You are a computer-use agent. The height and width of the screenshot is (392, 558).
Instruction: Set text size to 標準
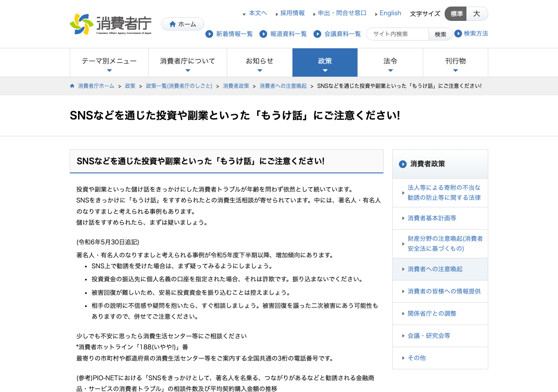pos(456,14)
